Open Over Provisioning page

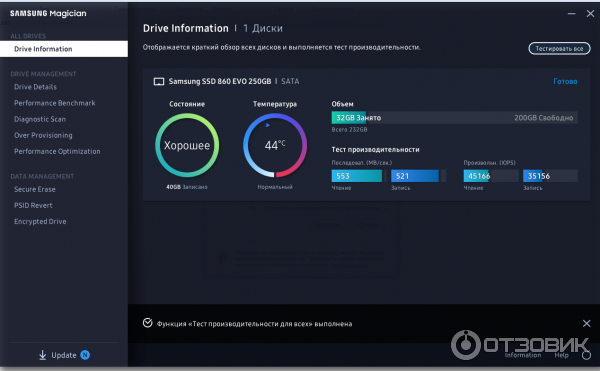click(x=43, y=135)
